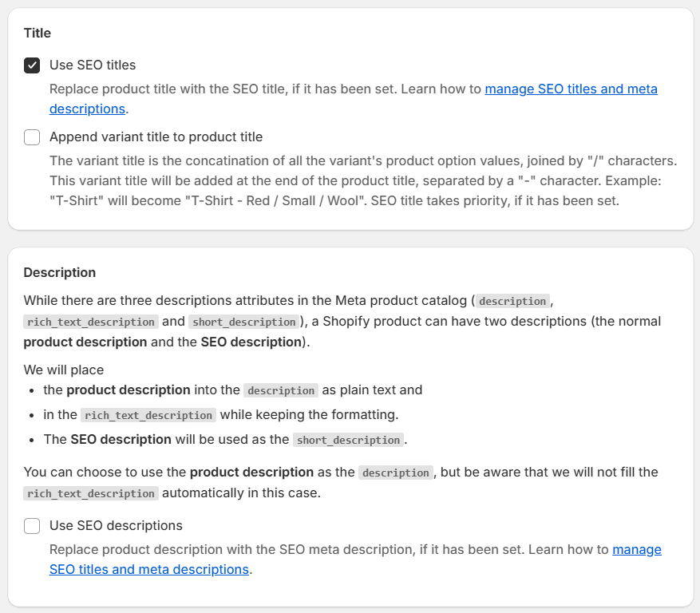The height and width of the screenshot is (613, 700).
Task: Click the description code tag in the bullet list
Action: click(281, 391)
